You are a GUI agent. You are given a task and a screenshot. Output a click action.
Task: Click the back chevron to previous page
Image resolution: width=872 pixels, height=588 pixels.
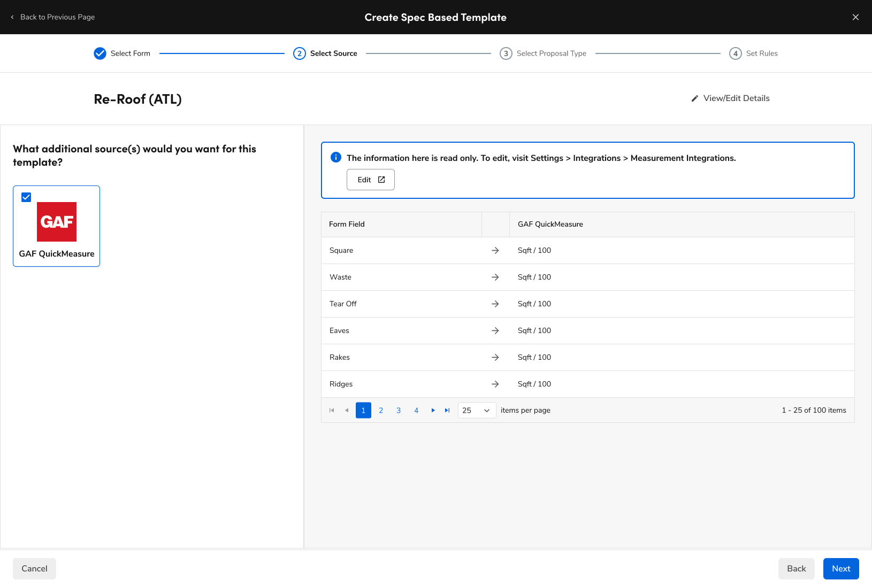(x=12, y=17)
